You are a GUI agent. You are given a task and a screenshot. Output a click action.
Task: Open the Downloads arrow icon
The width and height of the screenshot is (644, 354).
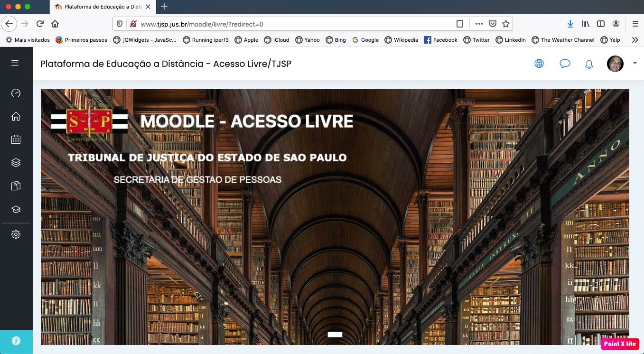[x=570, y=24]
